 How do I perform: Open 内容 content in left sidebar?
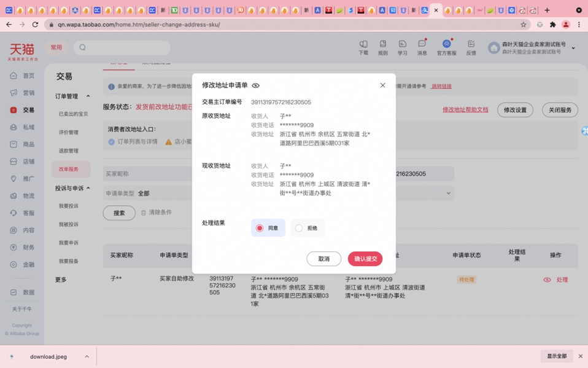pyautogui.click(x=22, y=230)
